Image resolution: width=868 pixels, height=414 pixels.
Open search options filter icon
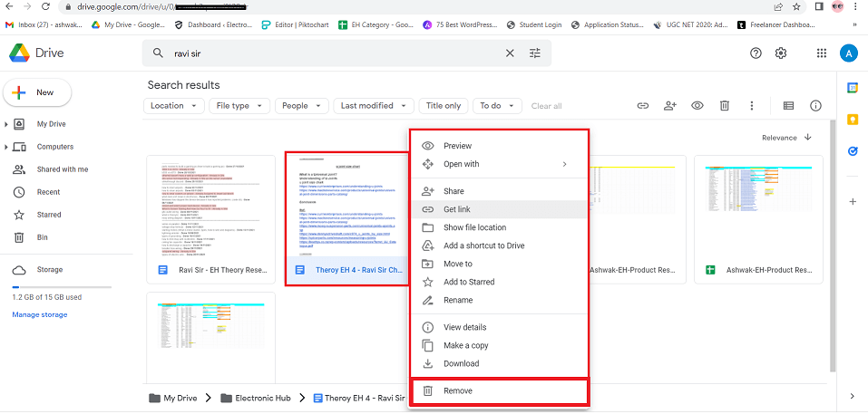click(535, 53)
